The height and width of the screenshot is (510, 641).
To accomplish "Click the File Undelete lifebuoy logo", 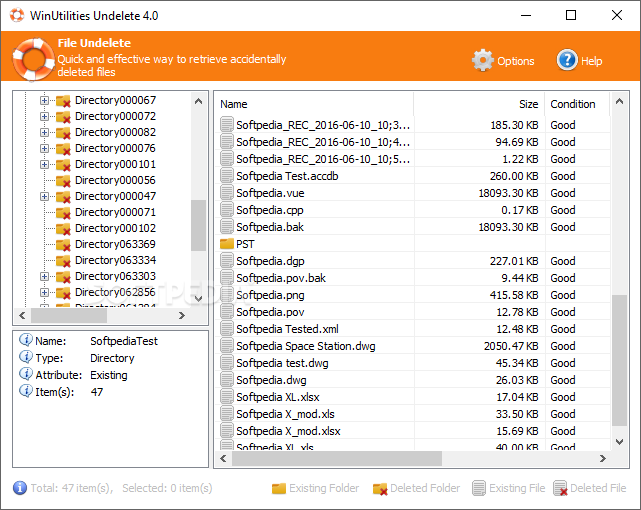I will coord(33,59).
